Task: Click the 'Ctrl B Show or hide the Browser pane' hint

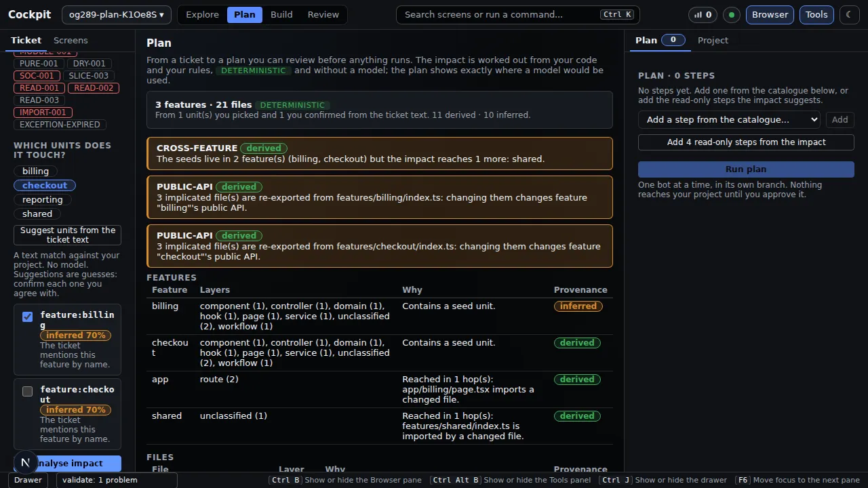Action: point(345,480)
